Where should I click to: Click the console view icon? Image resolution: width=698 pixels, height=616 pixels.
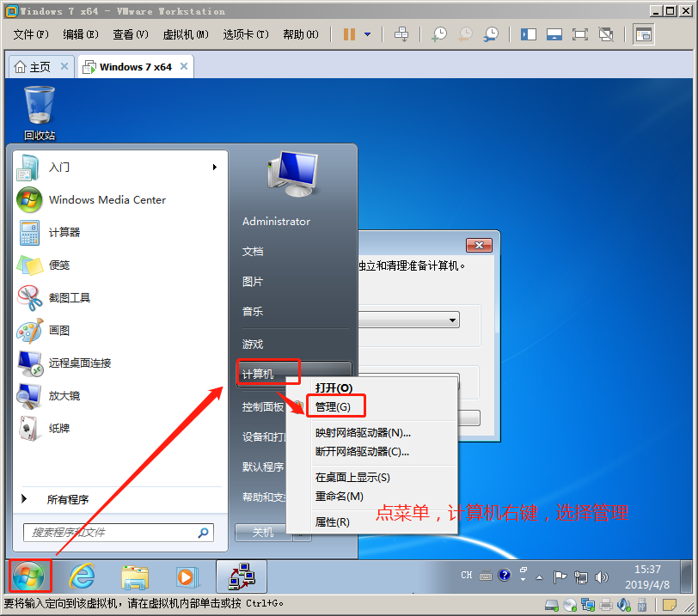coord(643,34)
